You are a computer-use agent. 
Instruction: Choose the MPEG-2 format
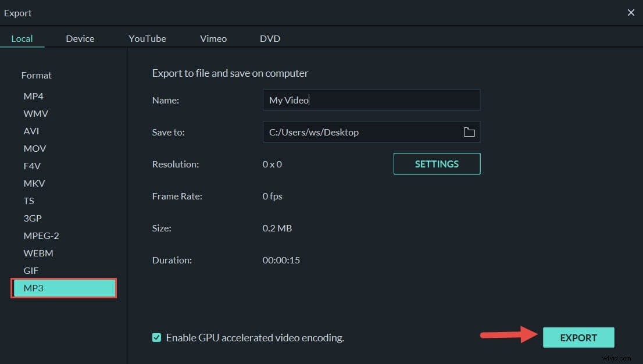[41, 235]
